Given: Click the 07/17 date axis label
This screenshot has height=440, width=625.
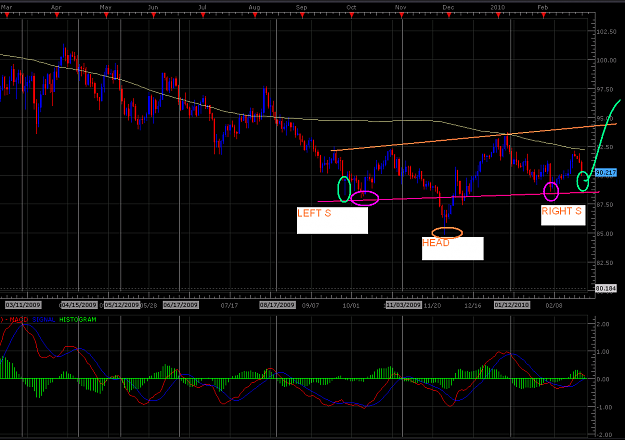Looking at the screenshot, I should click(x=229, y=305).
